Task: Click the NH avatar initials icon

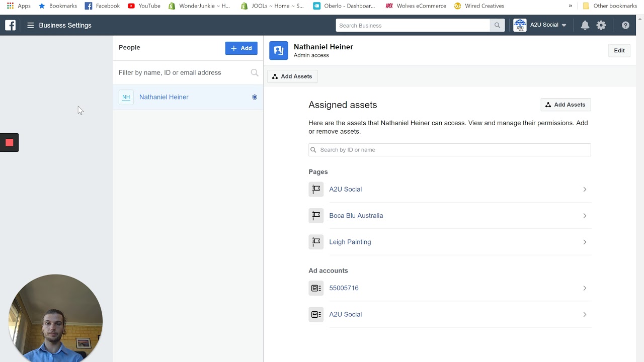Action: pyautogui.click(x=126, y=97)
